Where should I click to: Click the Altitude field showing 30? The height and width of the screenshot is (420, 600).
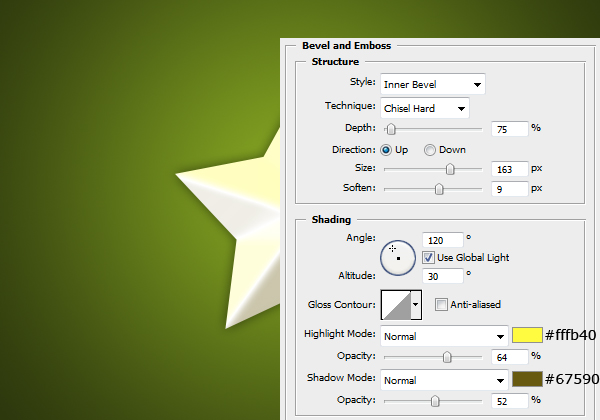click(443, 276)
